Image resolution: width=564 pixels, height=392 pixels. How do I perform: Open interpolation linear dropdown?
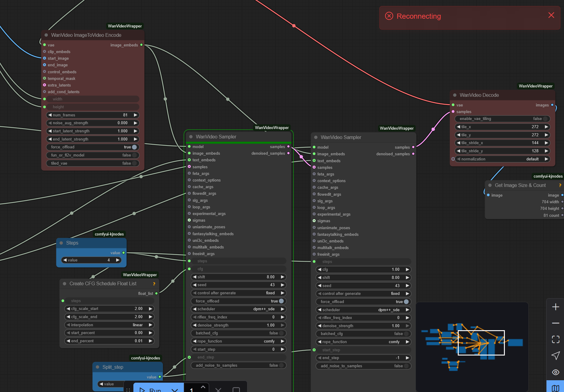pyautogui.click(x=109, y=325)
